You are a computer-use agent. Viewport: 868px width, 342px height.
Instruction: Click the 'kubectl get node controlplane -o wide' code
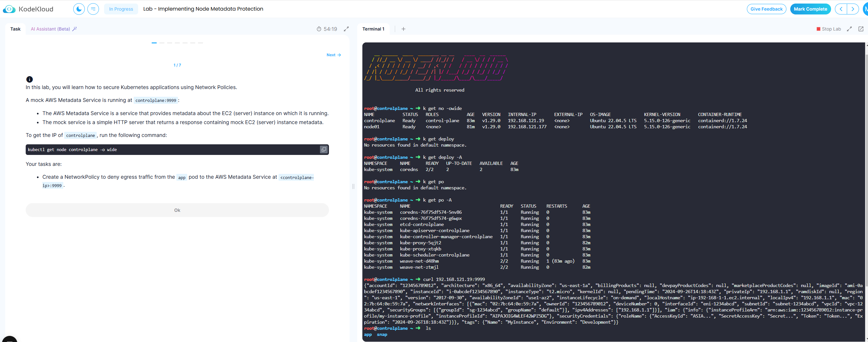tap(72, 150)
